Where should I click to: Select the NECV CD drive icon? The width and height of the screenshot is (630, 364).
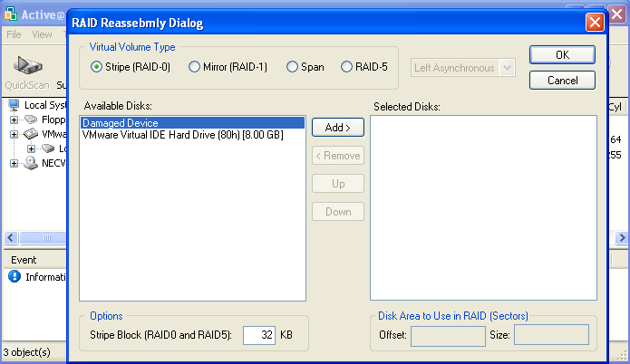pos(31,163)
